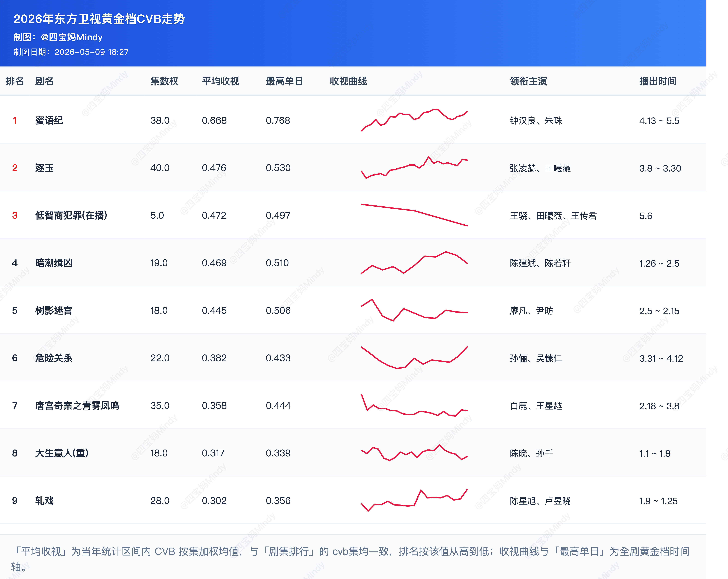Select the 领衔主演 column header
Image resolution: width=728 pixels, height=579 pixels.
[528, 81]
